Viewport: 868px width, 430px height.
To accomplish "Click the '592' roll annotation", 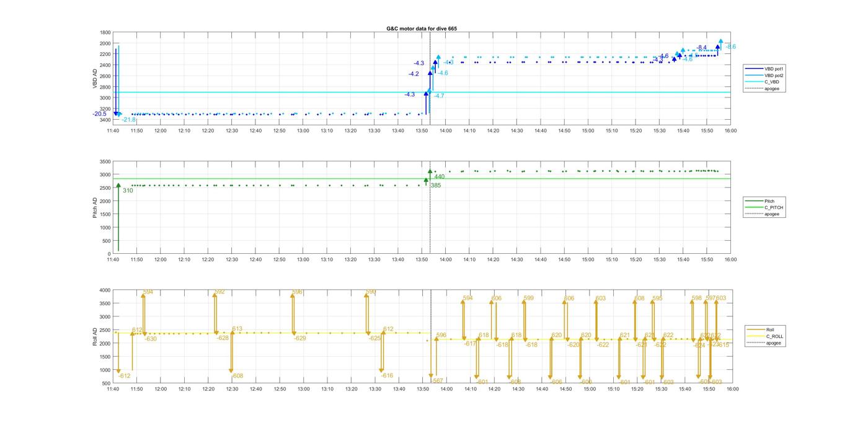I will point(220,292).
